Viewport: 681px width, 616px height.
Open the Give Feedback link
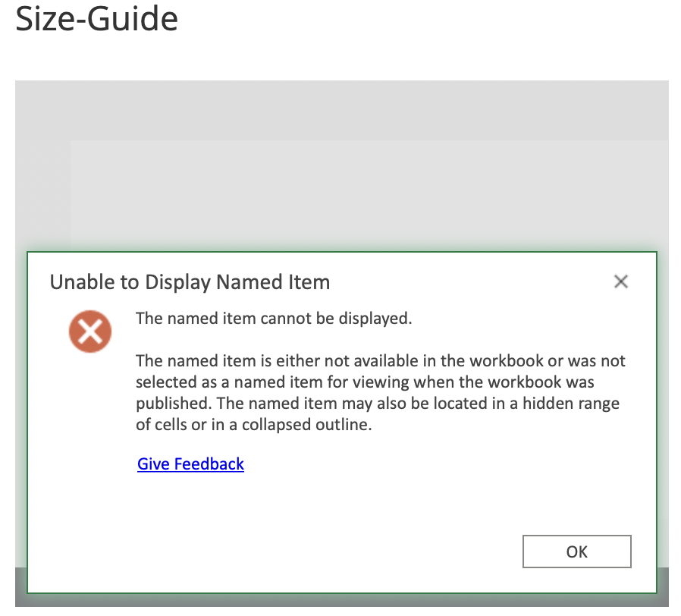(x=190, y=464)
